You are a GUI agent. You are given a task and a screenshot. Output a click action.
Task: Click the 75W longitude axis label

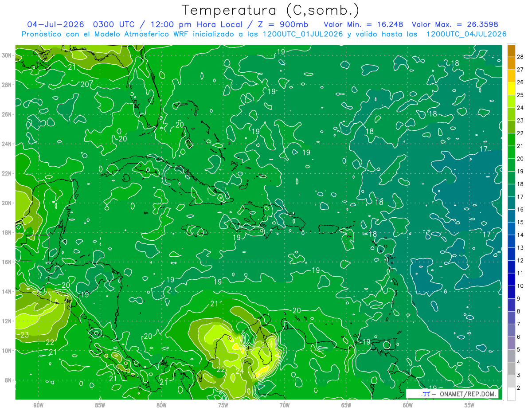pyautogui.click(x=223, y=405)
